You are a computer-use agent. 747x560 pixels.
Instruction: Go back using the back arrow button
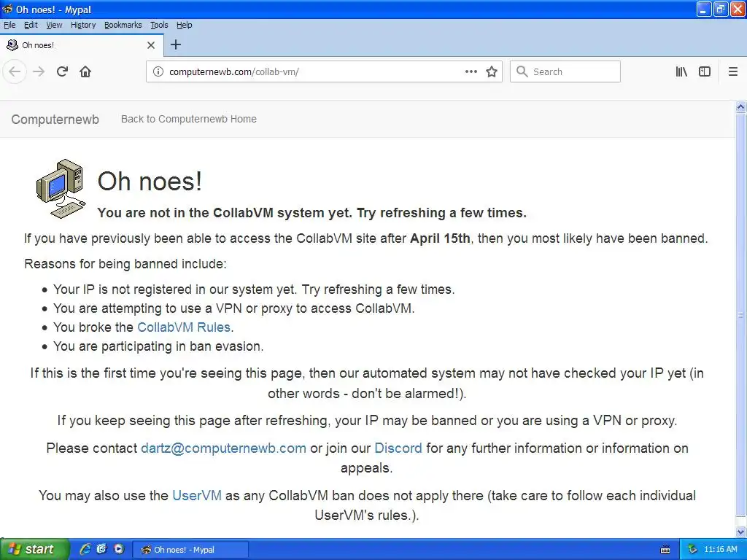[15, 72]
